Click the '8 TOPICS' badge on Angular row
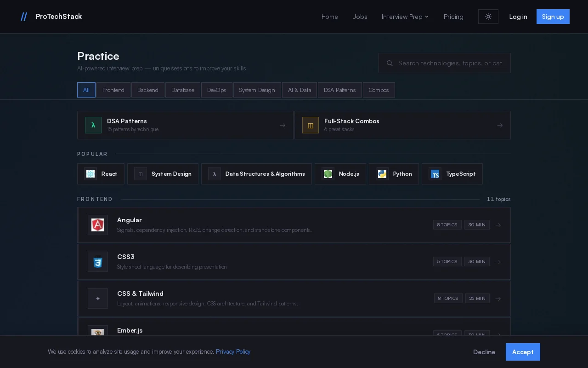 point(447,225)
